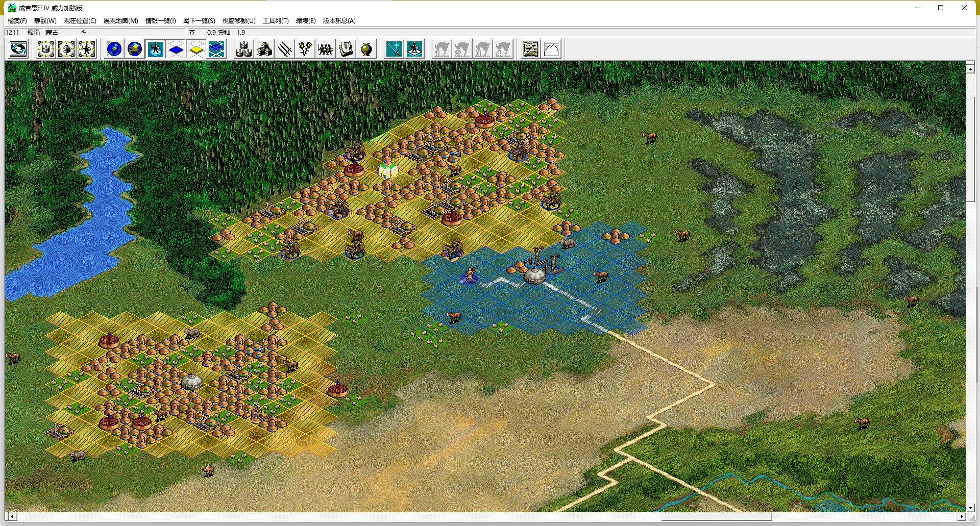980x526 pixels.
Task: Click the crossed spears military icon
Action: [285, 49]
